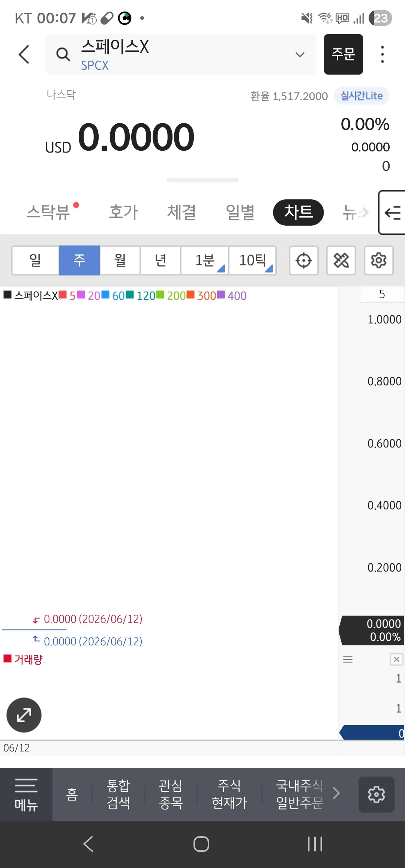Tap the 환율 1,517.2000 exchange rate
This screenshot has width=405, height=868.
click(x=289, y=96)
